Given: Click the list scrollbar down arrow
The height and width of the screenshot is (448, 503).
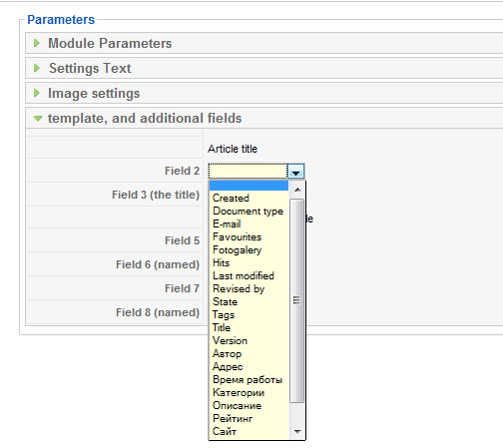Looking at the screenshot, I should (297, 431).
